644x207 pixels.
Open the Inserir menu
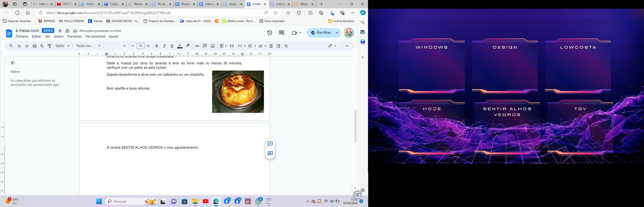pyautogui.click(x=59, y=36)
